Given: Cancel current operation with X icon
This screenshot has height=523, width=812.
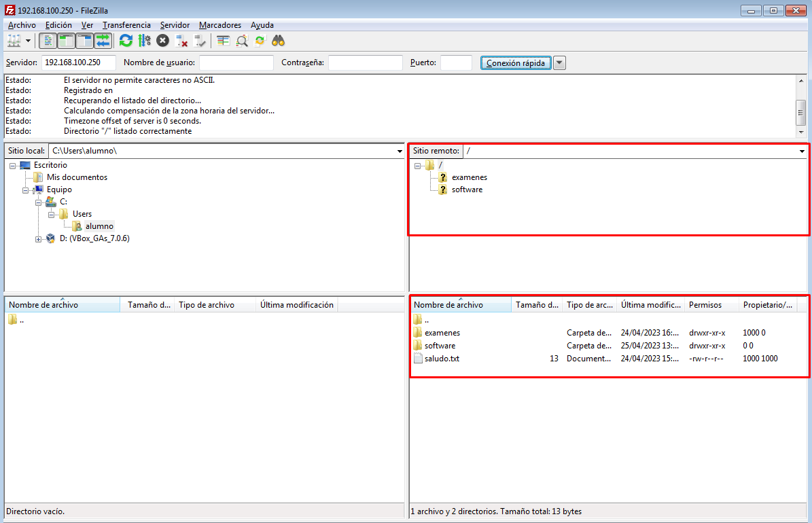Looking at the screenshot, I should [162, 41].
